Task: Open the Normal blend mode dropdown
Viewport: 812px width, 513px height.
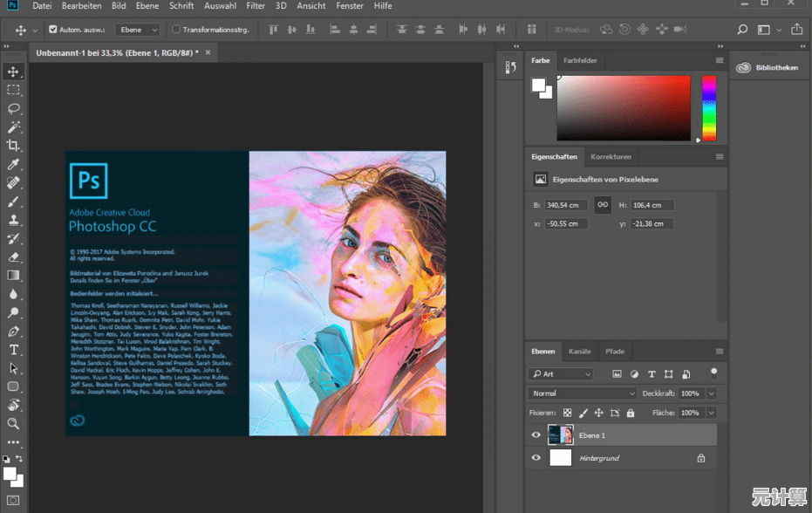Action: (581, 393)
